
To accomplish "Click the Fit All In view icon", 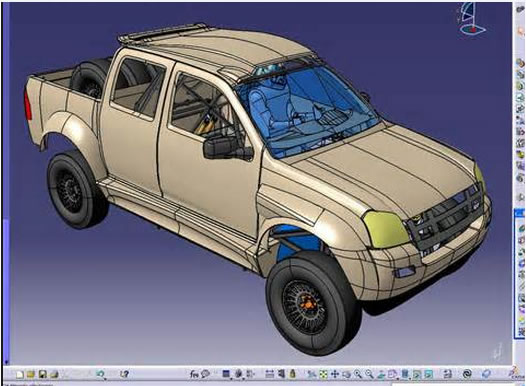I will [323, 374].
